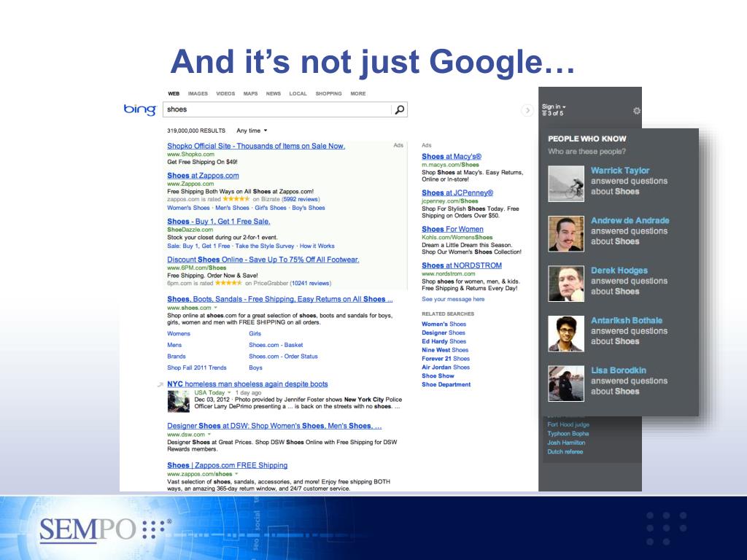Open Womens sitelink under shoes.com
Screen dimensions: 747x560
pos(179,334)
